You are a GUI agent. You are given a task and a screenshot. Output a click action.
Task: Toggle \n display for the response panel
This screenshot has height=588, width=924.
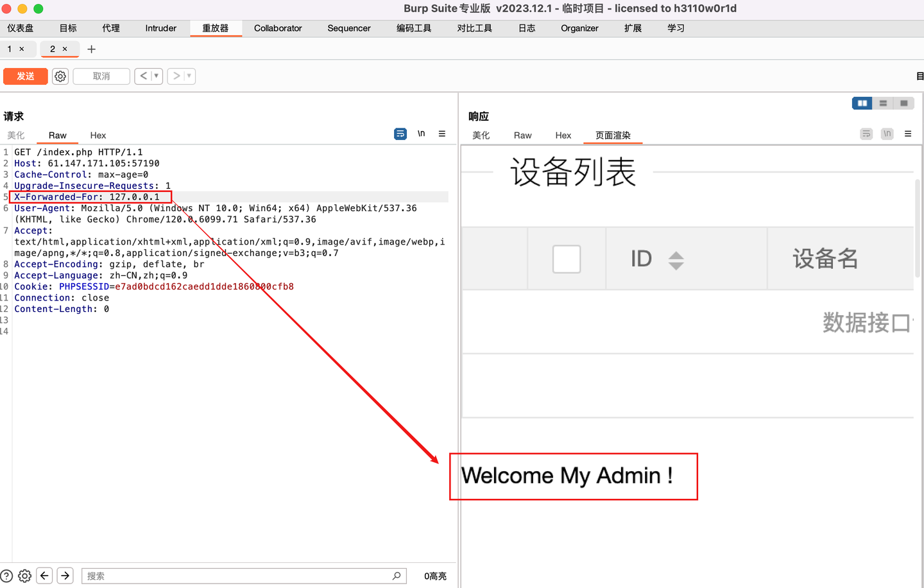(887, 134)
